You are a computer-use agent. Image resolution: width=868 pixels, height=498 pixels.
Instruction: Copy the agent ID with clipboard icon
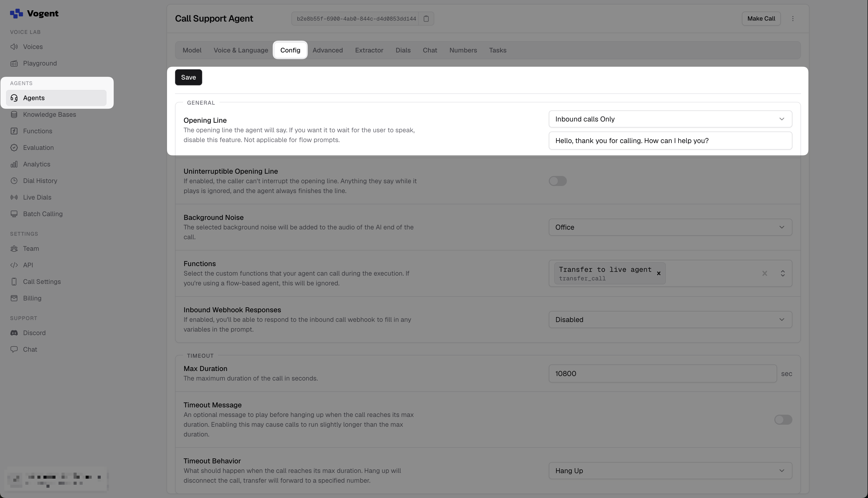[426, 19]
